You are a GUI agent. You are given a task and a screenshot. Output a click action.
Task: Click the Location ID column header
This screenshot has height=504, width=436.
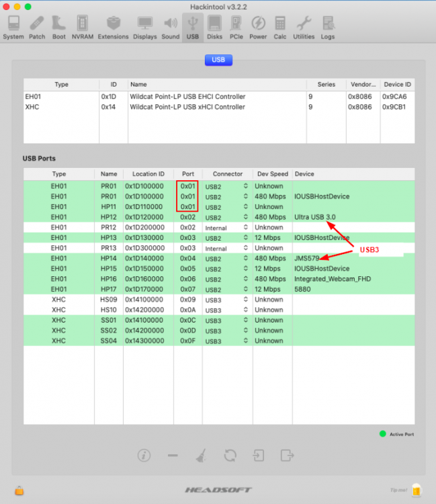[148, 173]
